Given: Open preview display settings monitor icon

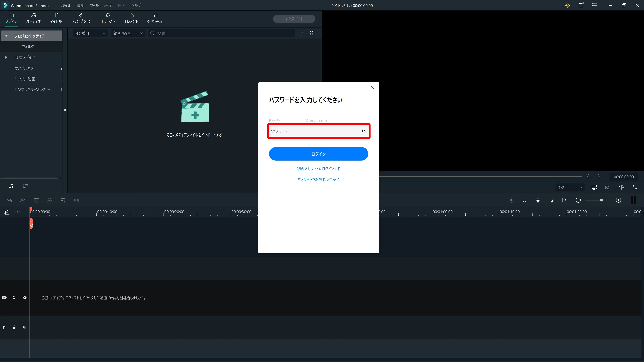Looking at the screenshot, I should tap(594, 187).
